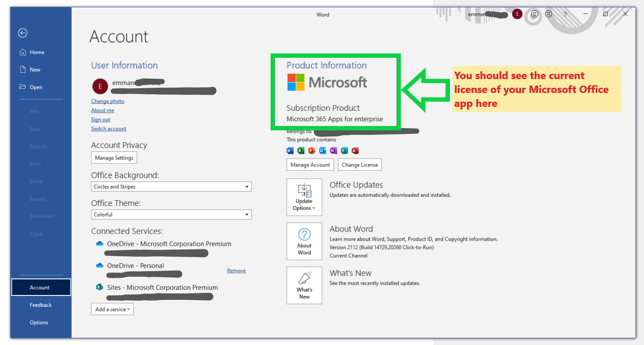Click the Access icon under This product contains
This screenshot has height=345, width=644.
point(355,151)
